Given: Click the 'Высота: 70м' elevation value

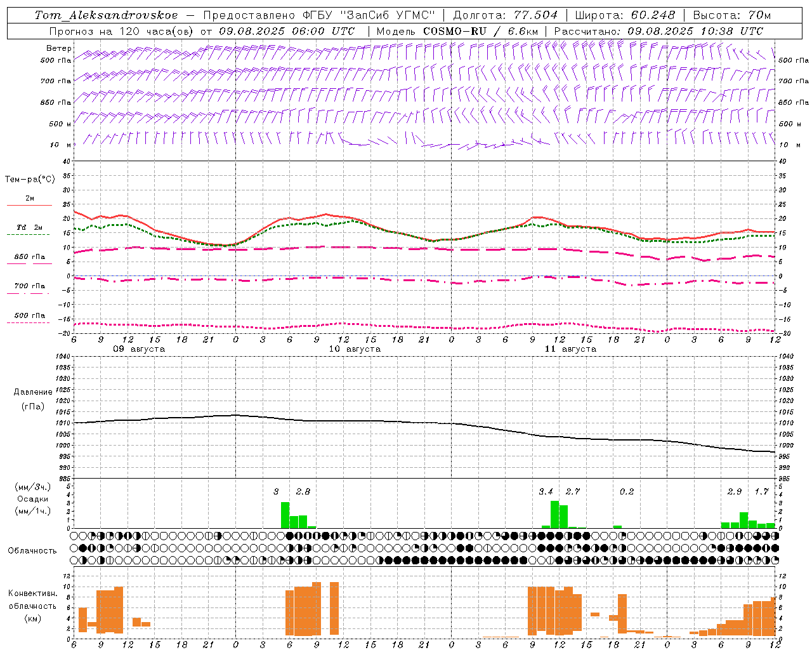Looking at the screenshot, I should coord(732,15).
